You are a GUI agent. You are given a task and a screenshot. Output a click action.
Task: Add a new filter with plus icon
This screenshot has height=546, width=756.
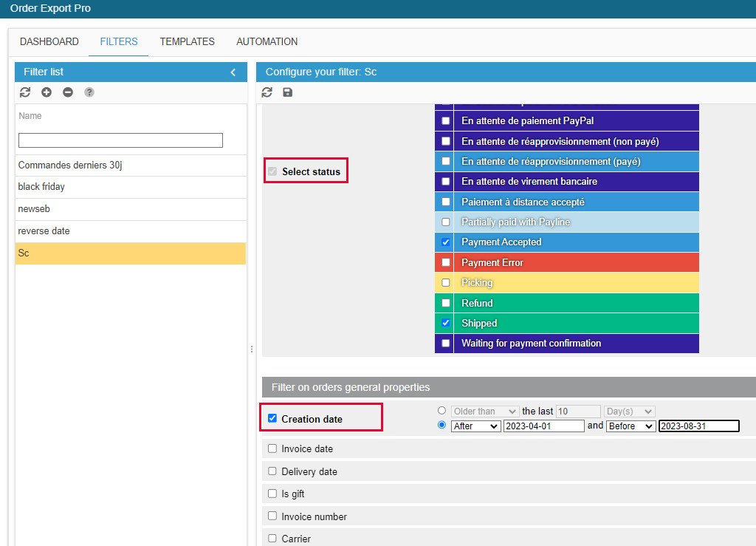[x=47, y=92]
